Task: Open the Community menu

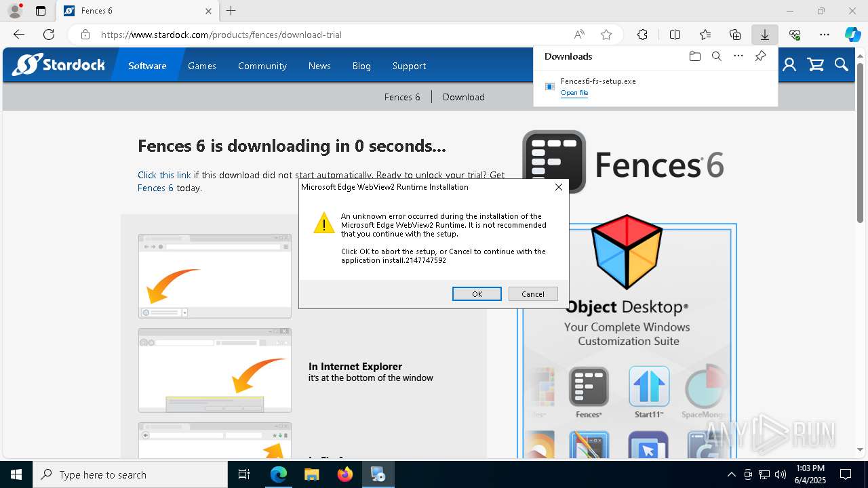Action: click(262, 66)
